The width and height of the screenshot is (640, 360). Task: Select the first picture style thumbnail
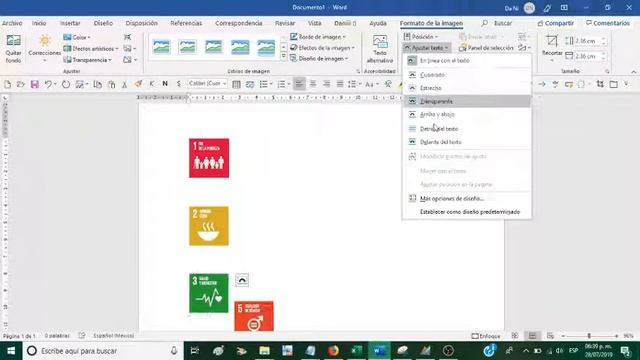pos(161,47)
